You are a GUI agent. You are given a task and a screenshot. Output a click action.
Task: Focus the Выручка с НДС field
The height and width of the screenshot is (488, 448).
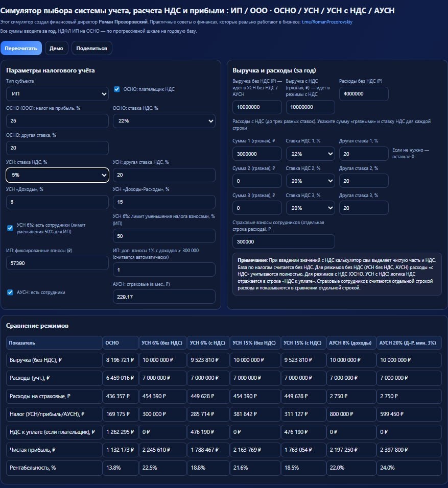310,107
